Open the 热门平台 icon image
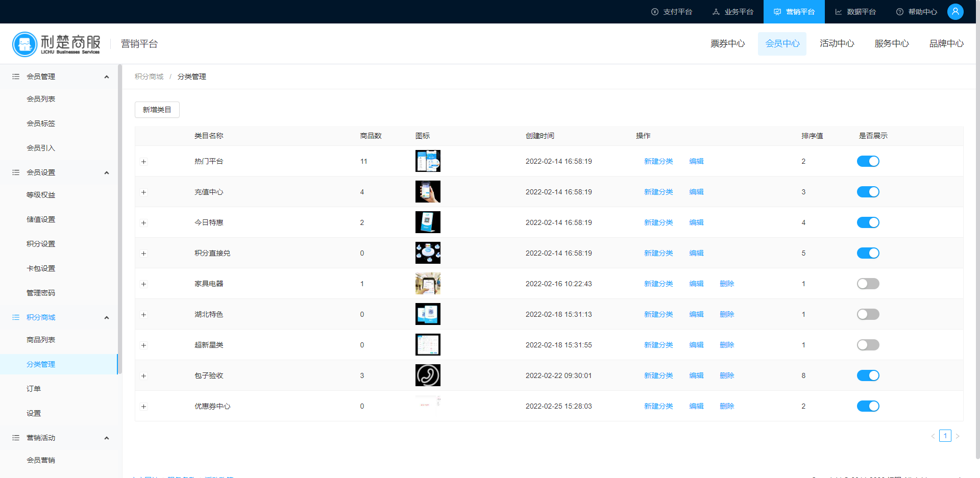Viewport: 980px width, 478px height. tap(428, 161)
